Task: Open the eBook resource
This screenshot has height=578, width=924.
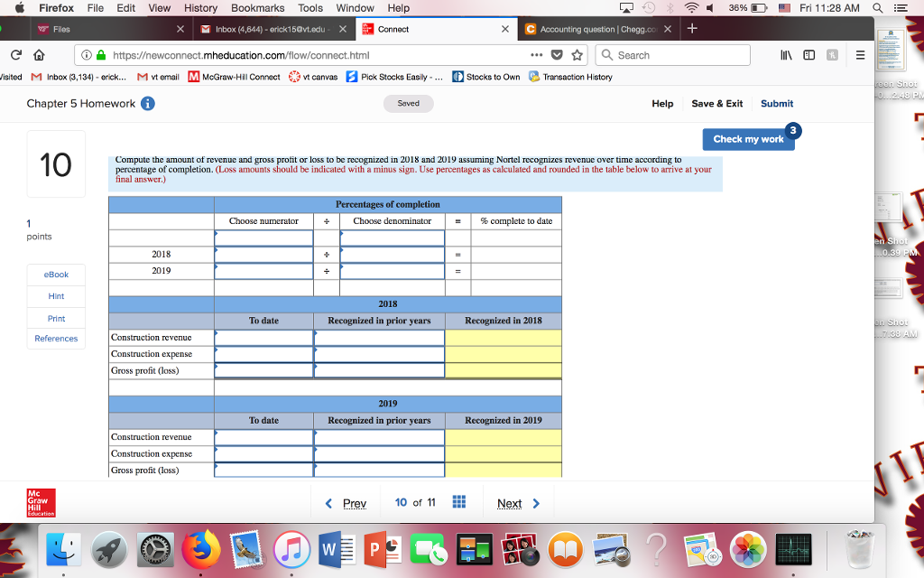Action: tap(56, 275)
